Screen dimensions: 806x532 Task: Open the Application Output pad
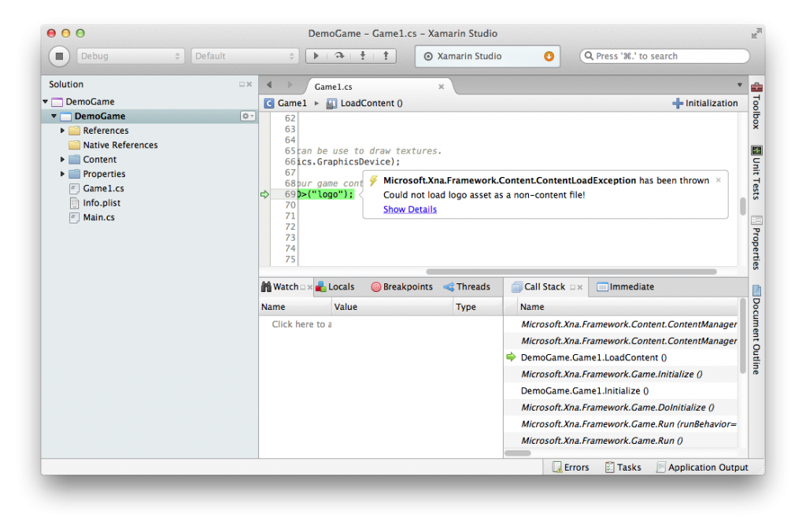coord(702,467)
